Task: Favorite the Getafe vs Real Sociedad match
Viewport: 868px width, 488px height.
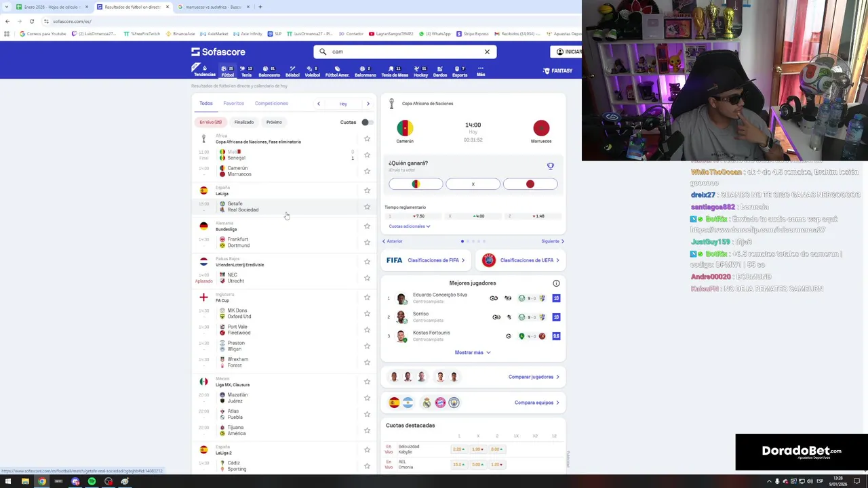Action: pos(367,207)
